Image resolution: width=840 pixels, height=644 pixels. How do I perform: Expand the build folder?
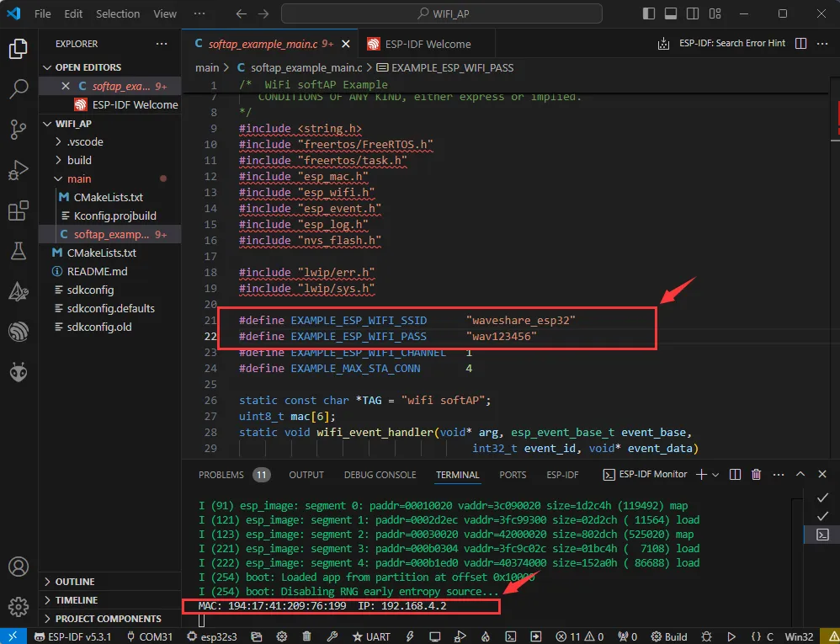pyautogui.click(x=79, y=160)
